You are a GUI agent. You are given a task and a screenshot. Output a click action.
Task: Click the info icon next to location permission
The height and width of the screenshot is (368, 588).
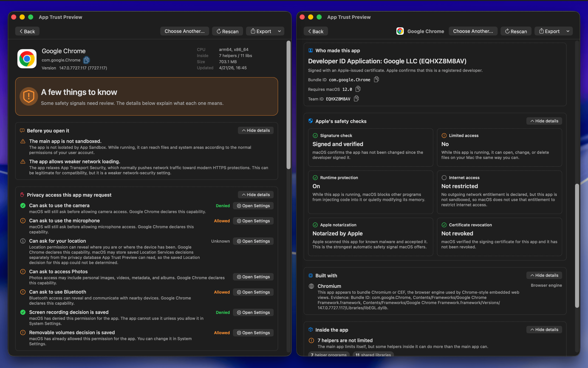click(x=23, y=241)
